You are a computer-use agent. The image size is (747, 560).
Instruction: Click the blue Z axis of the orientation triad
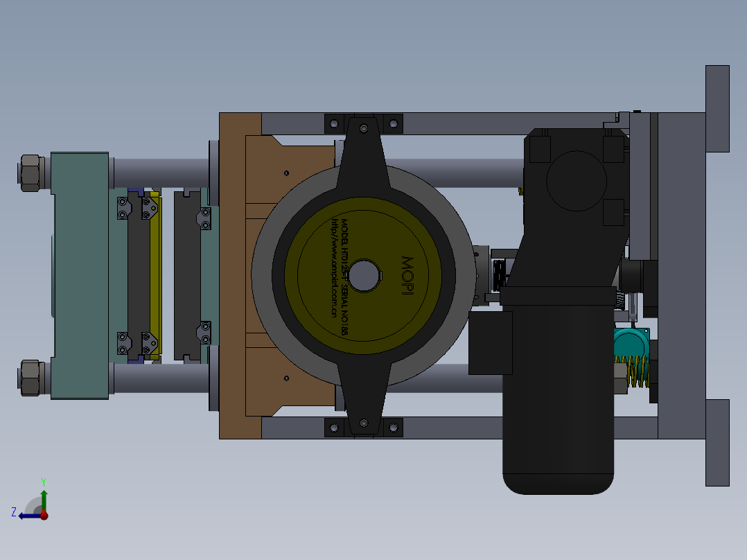coord(30,516)
